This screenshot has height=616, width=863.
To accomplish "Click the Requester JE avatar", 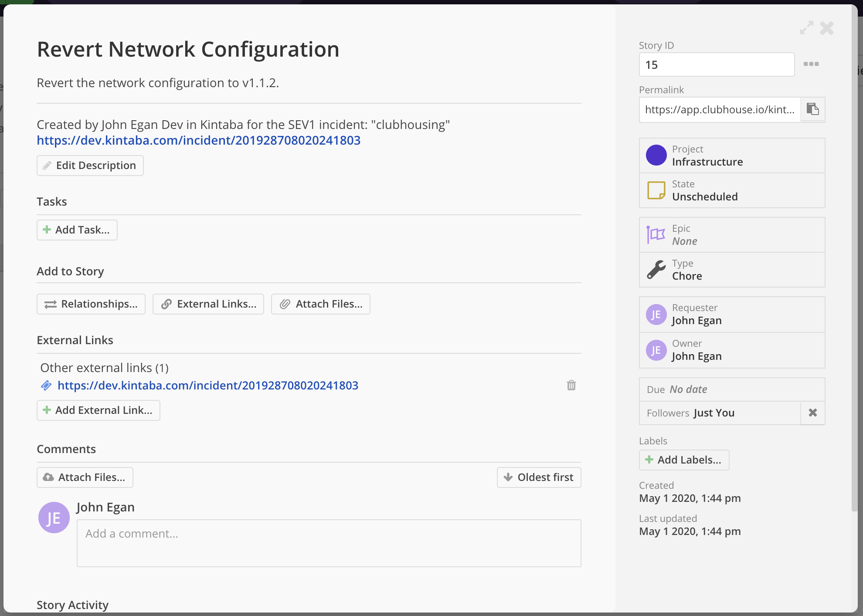I will tap(656, 315).
